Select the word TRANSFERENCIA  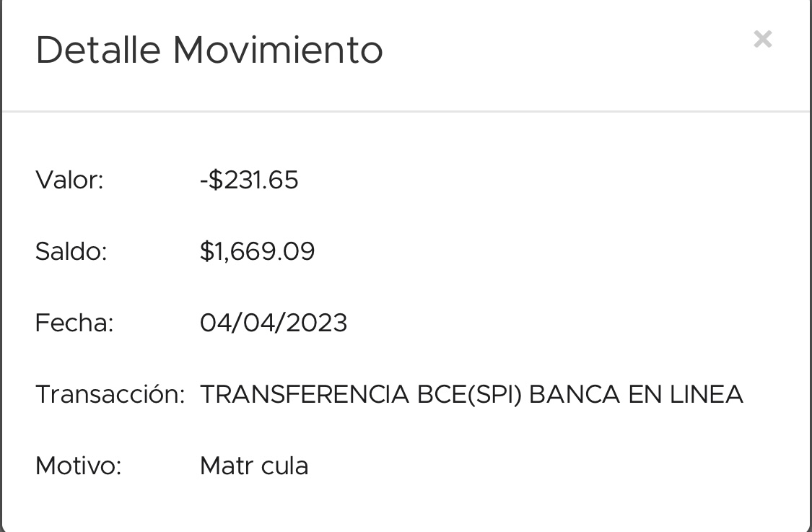click(x=305, y=394)
